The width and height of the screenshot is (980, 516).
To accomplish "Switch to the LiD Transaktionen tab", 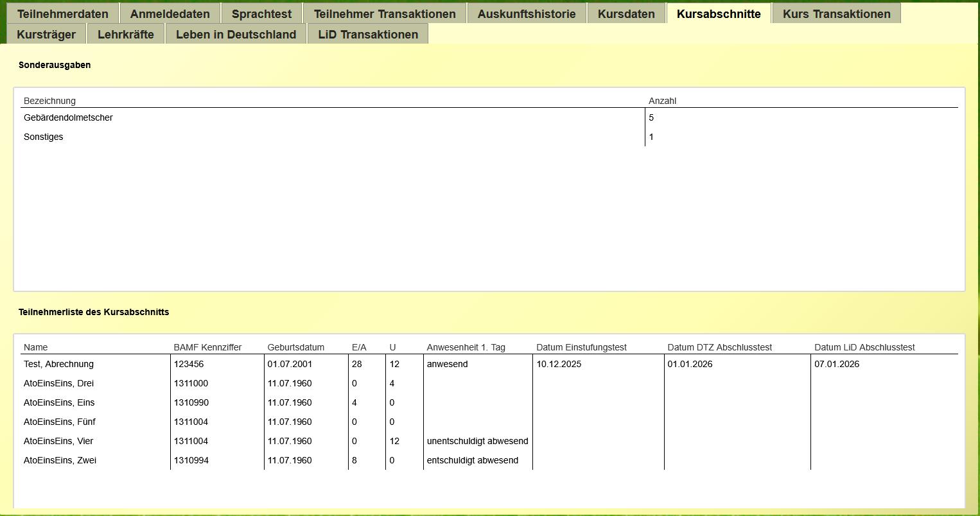I will tap(368, 34).
